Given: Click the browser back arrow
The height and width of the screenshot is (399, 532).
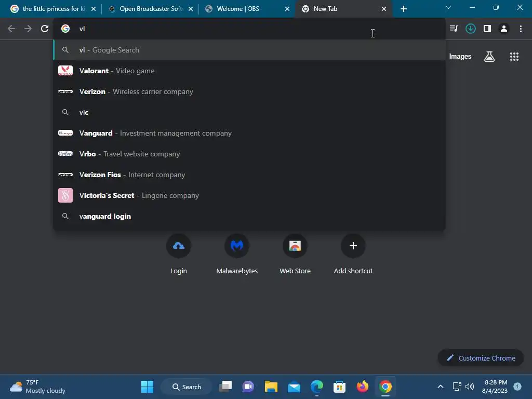Looking at the screenshot, I should click(11, 29).
